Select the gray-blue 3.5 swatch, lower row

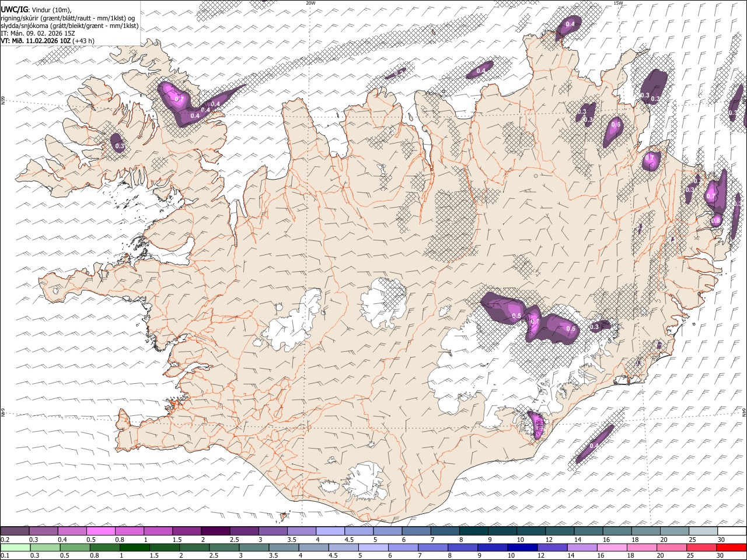click(284, 547)
